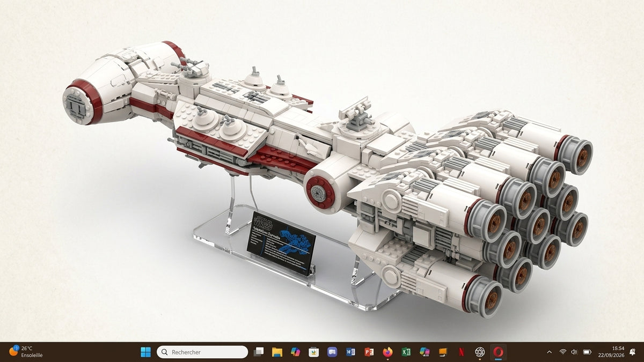Open the weather widget showing 26°C

(x=26, y=352)
